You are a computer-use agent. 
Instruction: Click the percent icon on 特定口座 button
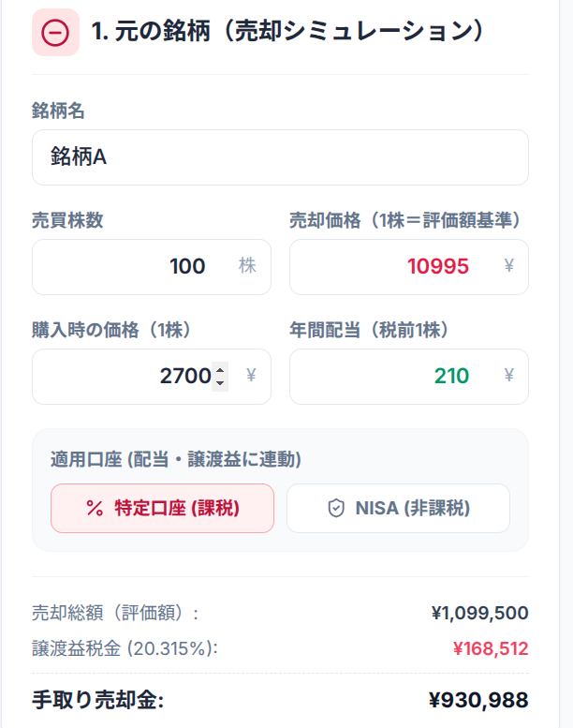point(95,508)
